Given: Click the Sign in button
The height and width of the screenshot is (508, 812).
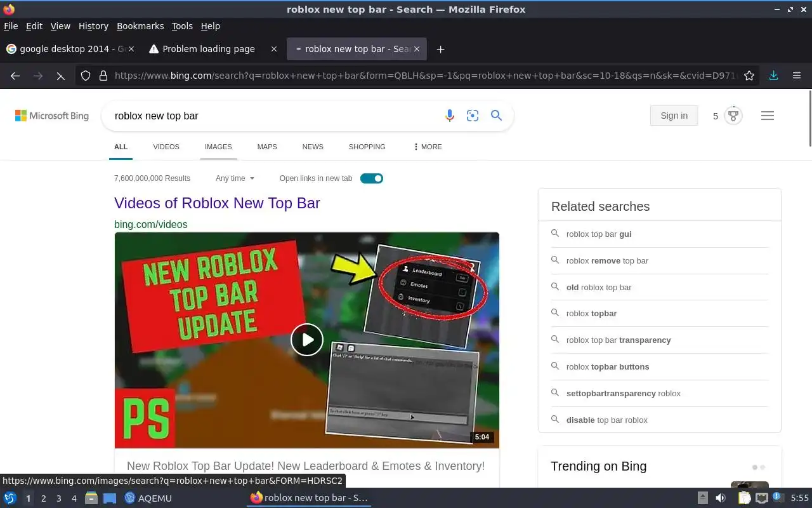Looking at the screenshot, I should (674, 116).
